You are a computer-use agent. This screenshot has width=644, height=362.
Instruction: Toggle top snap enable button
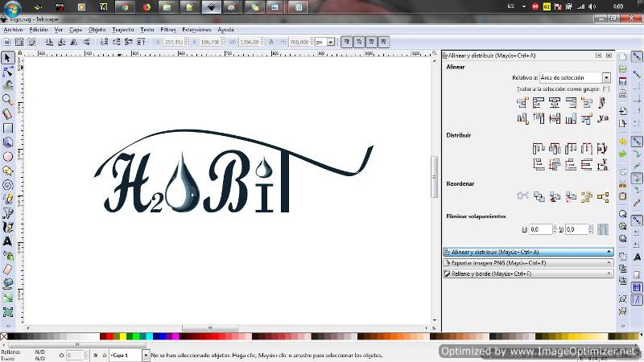636,56
